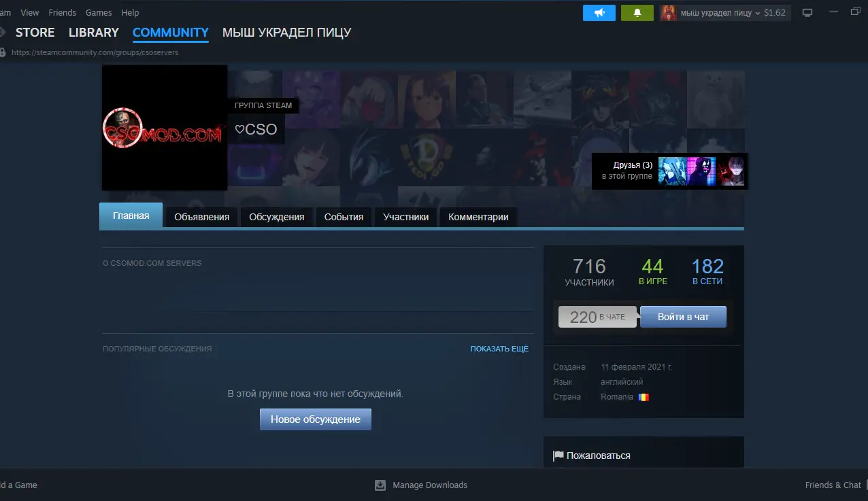868x501 pixels.
Task: Switch to the Участники tab
Action: pyautogui.click(x=406, y=218)
